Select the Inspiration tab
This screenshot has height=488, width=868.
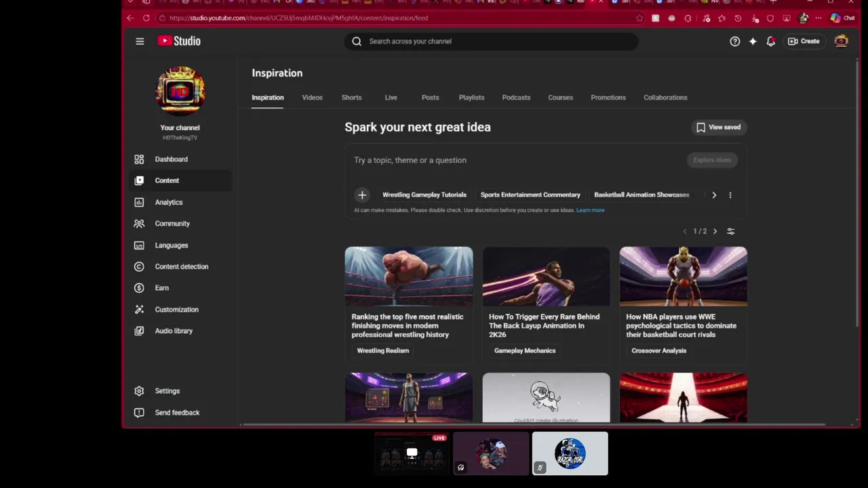point(268,98)
